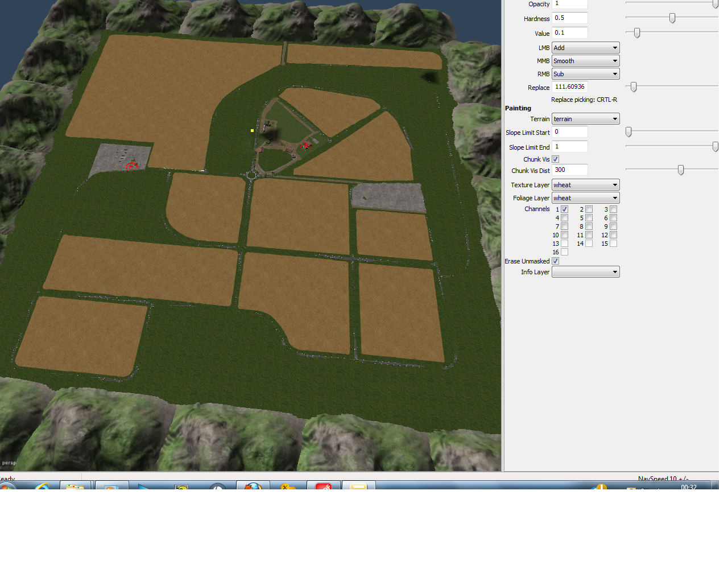Screen dimensions: 728x569
Task: Click the Replace value input field
Action: [x=569, y=87]
